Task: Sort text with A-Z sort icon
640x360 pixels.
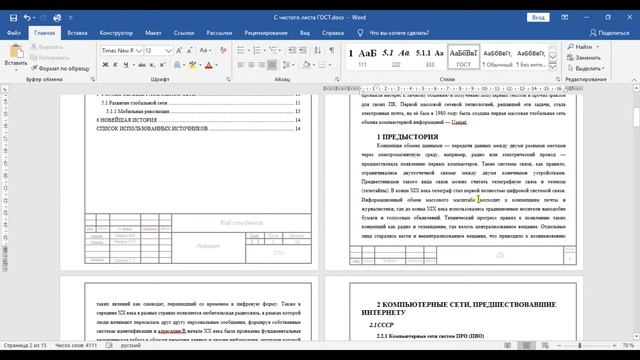Action: tap(317, 50)
